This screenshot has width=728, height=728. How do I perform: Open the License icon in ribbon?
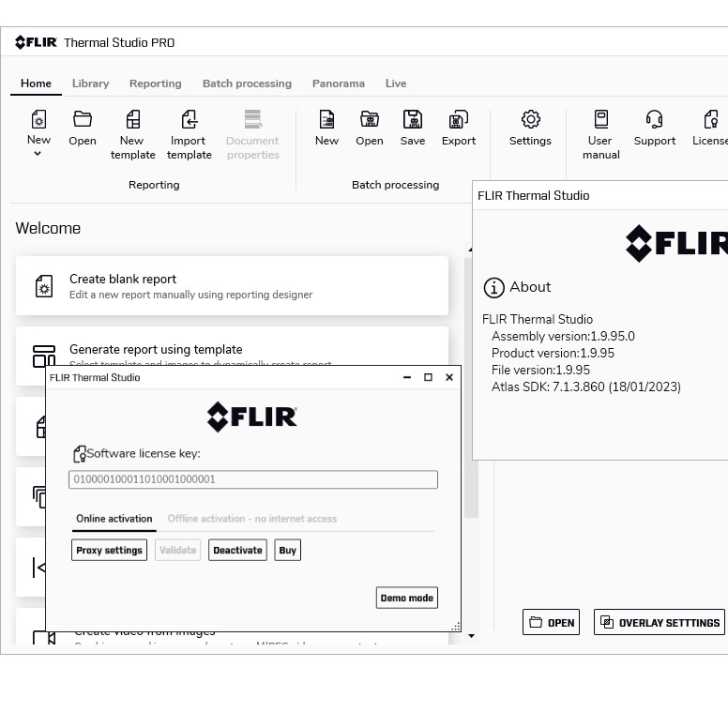tap(711, 119)
